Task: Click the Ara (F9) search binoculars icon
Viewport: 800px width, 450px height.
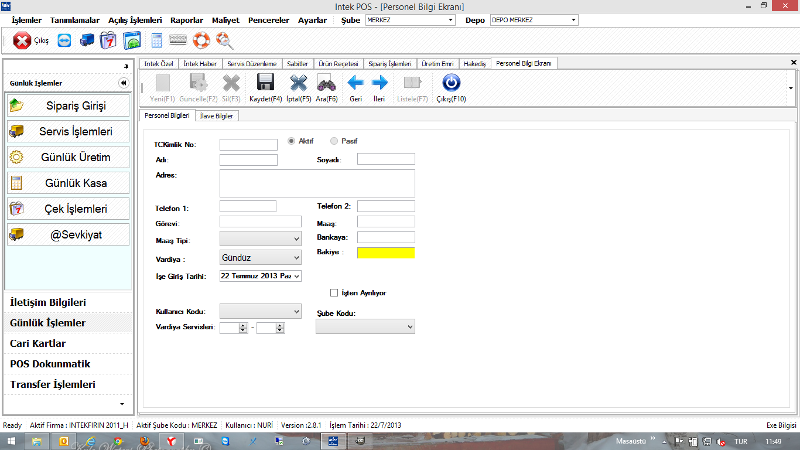Action: point(326,83)
